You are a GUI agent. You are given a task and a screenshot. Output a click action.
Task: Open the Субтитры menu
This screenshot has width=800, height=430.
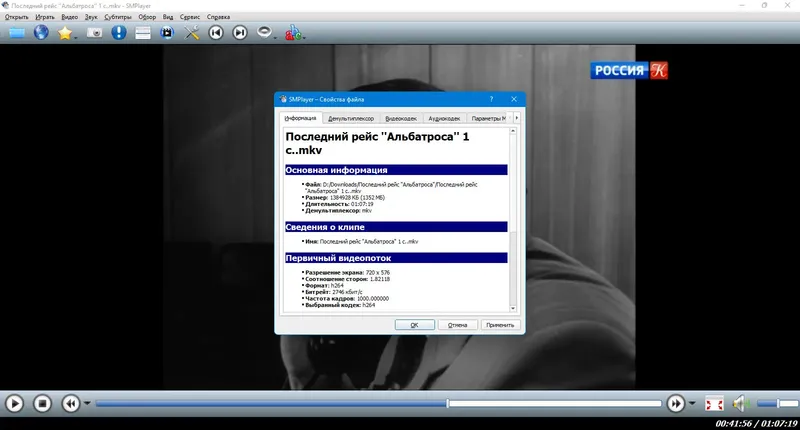[118, 17]
